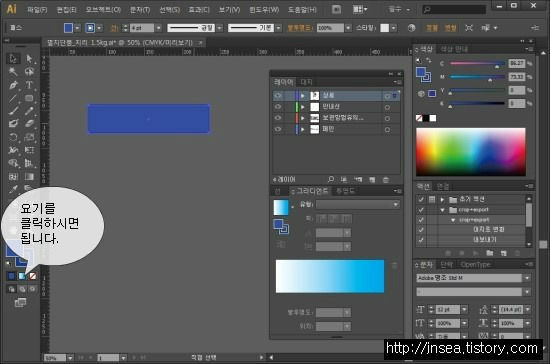Select the Direct Selection tool
Image resolution: width=550 pixels, height=364 pixels.
click(x=29, y=58)
